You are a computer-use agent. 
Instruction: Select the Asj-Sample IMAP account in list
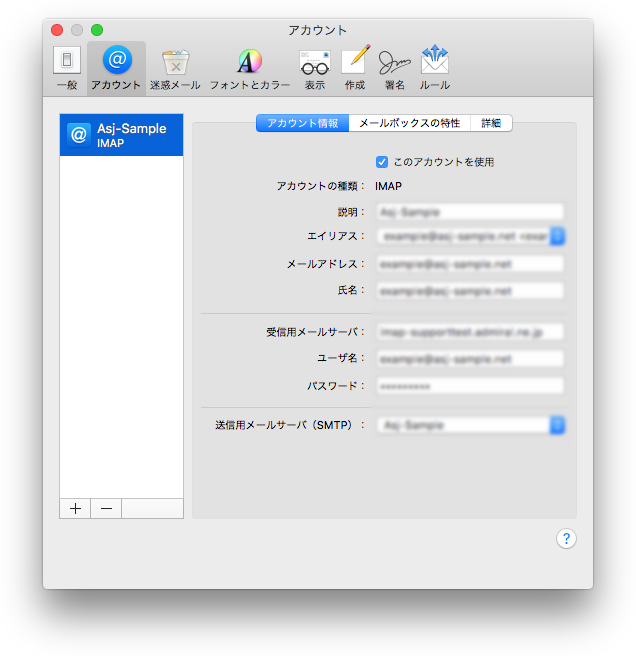[121, 135]
